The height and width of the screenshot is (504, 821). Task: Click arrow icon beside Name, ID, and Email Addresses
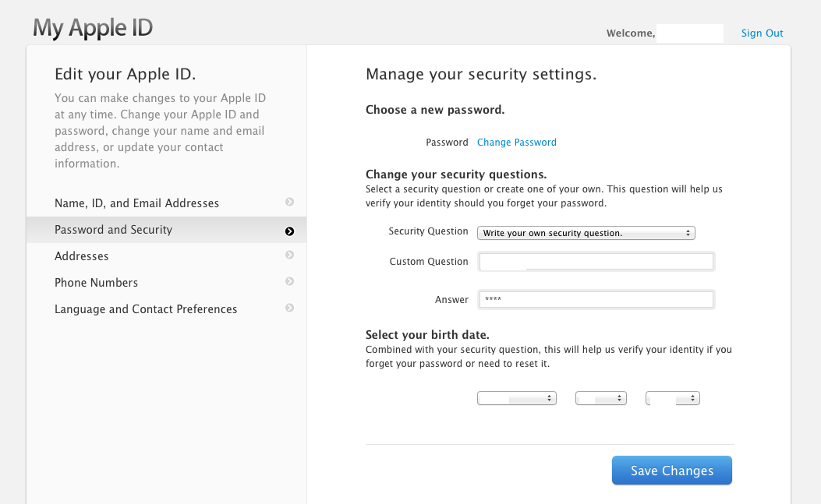coord(289,202)
